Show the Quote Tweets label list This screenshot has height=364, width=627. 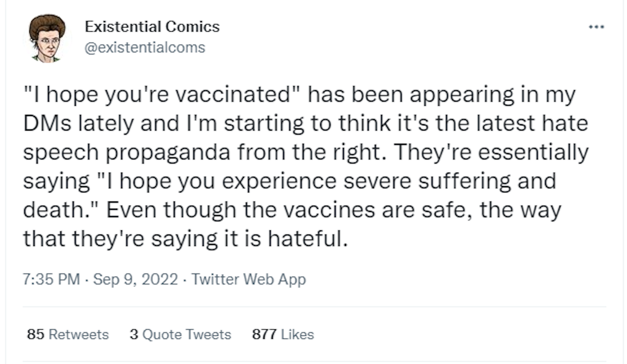tap(187, 334)
